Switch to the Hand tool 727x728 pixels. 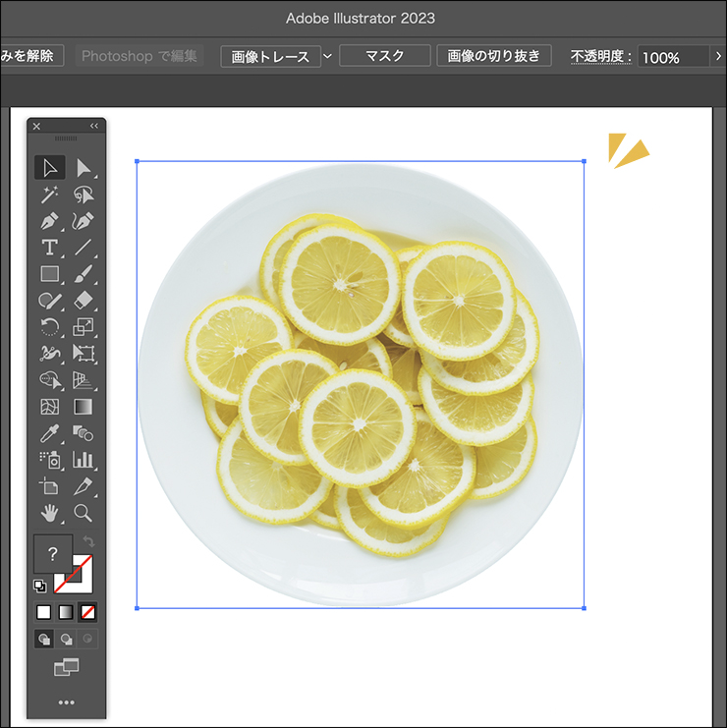[x=50, y=513]
